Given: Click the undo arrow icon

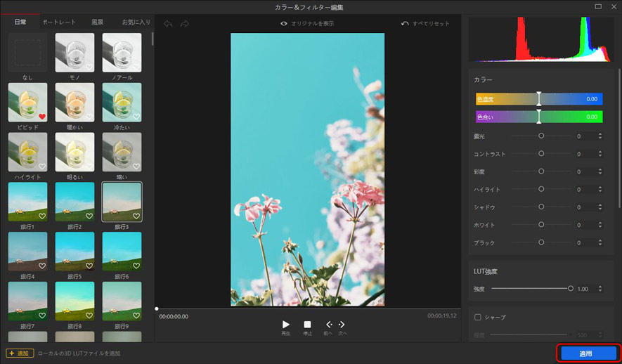Looking at the screenshot, I should (x=168, y=24).
